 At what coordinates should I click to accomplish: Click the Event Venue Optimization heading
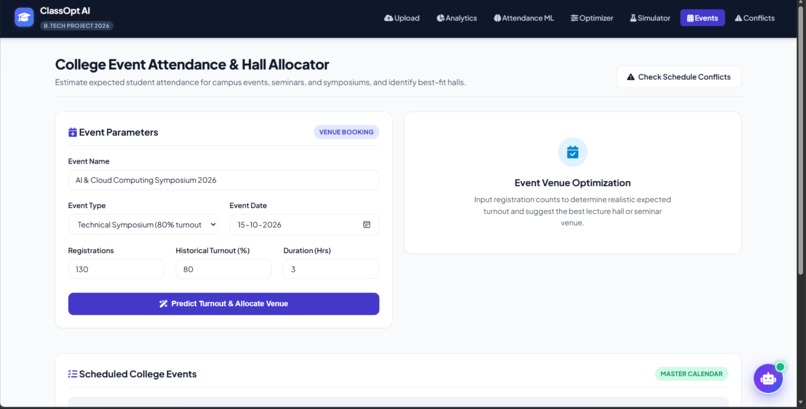pyautogui.click(x=573, y=183)
